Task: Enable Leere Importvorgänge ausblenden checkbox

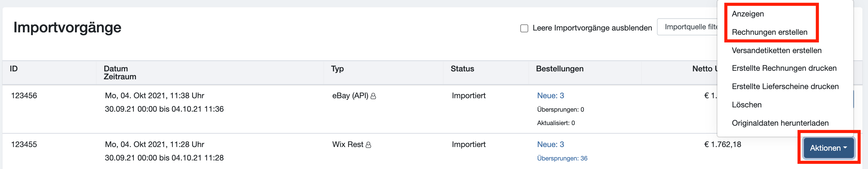Action: [524, 28]
